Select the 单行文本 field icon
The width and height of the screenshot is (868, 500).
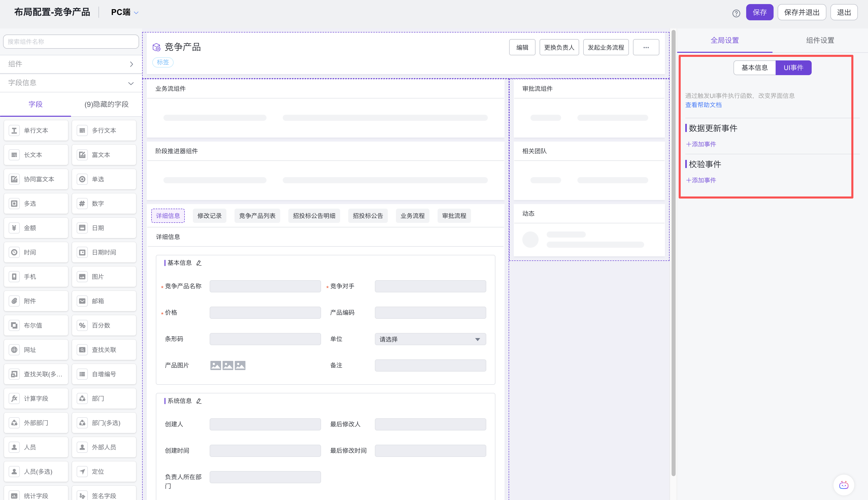coord(14,130)
